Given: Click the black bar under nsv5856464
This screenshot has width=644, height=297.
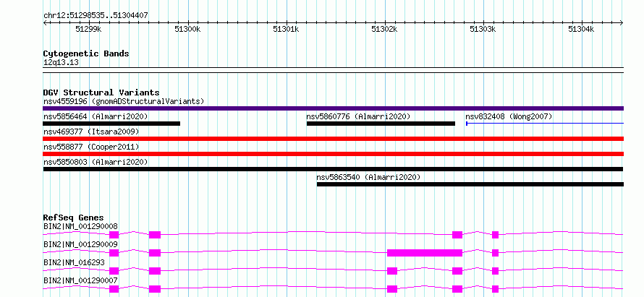Looking at the screenshot, I should coord(111,124).
